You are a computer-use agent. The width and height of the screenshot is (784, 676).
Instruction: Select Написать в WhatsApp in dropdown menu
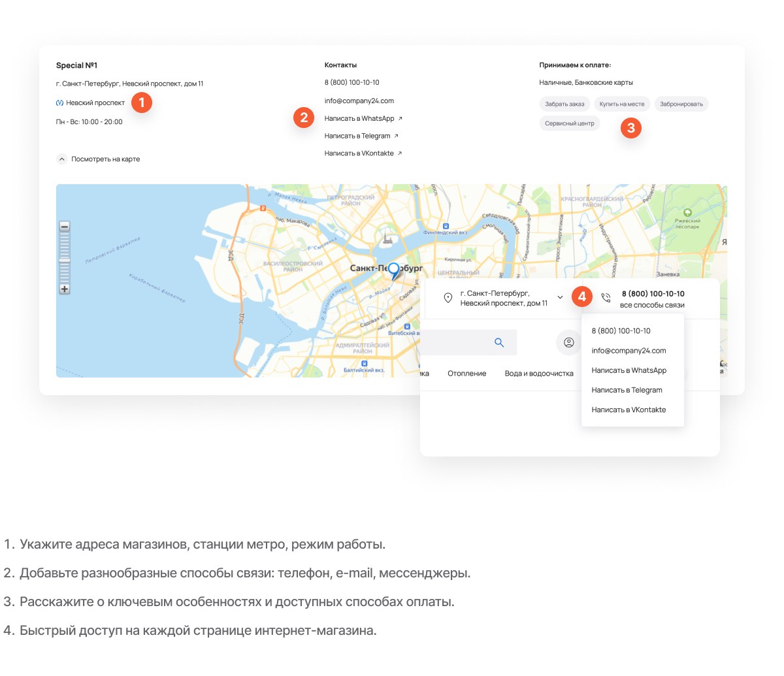point(629,370)
